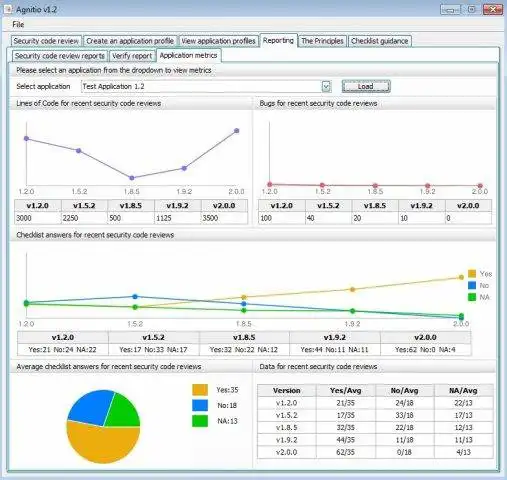The width and height of the screenshot is (507, 480).
Task: Close the Agnitio window
Action: pyautogui.click(x=493, y=9)
